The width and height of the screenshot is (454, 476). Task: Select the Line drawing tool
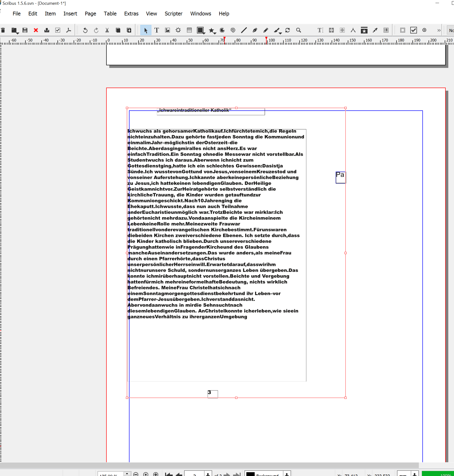click(244, 30)
